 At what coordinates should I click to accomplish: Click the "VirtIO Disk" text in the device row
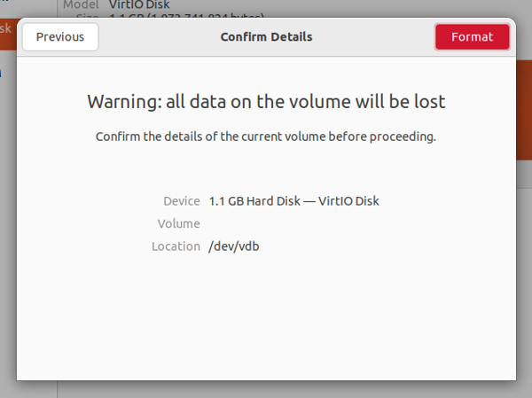(x=348, y=201)
